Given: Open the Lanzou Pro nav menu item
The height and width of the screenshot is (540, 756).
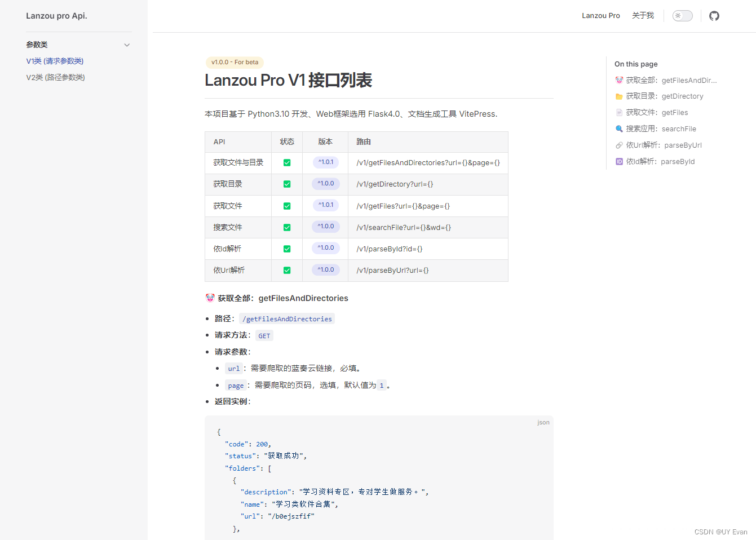Looking at the screenshot, I should (601, 16).
